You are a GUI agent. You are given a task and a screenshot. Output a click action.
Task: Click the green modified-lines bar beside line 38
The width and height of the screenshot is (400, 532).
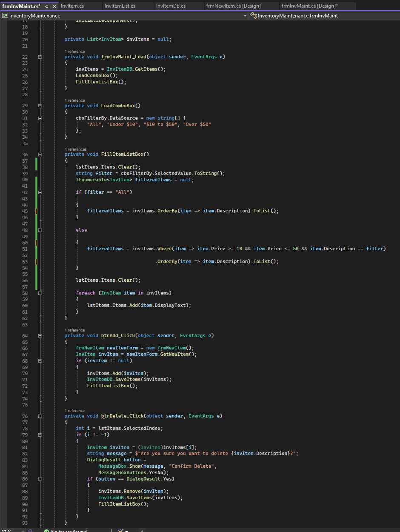36,167
